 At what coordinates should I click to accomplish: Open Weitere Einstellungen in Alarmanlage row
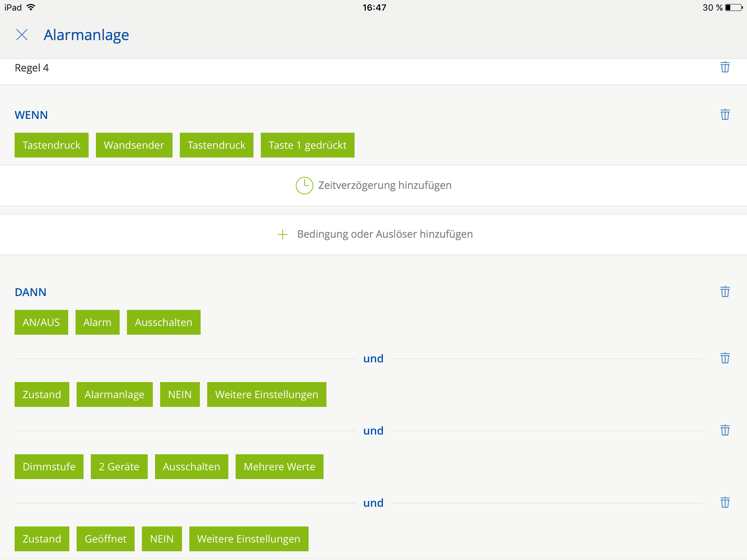(x=267, y=394)
